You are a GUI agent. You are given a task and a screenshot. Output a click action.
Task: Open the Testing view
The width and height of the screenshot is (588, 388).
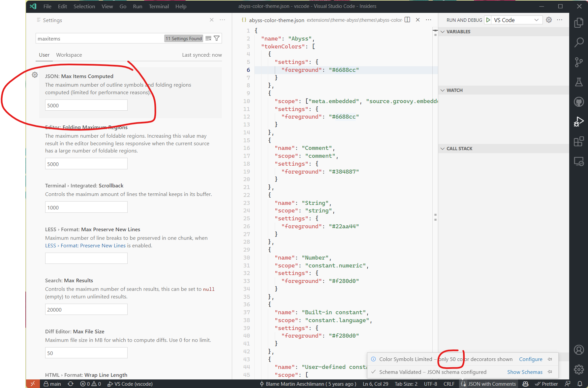click(x=579, y=82)
